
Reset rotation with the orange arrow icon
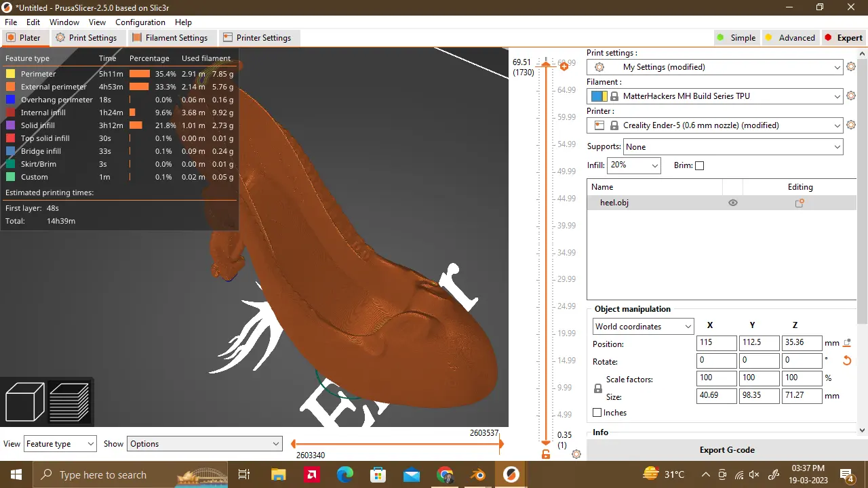point(847,361)
